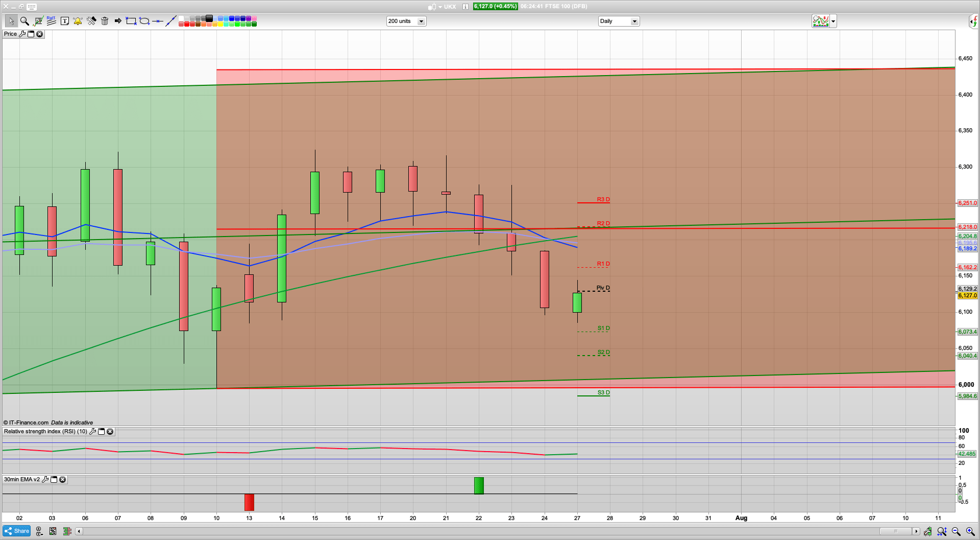Select the trend line drawing tool
The height and width of the screenshot is (540, 980).
click(171, 21)
